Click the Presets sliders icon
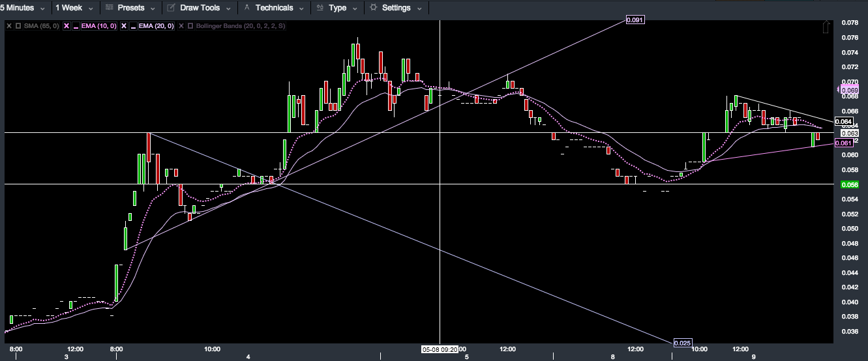Viewport: 868px width, 361px height. click(x=109, y=8)
